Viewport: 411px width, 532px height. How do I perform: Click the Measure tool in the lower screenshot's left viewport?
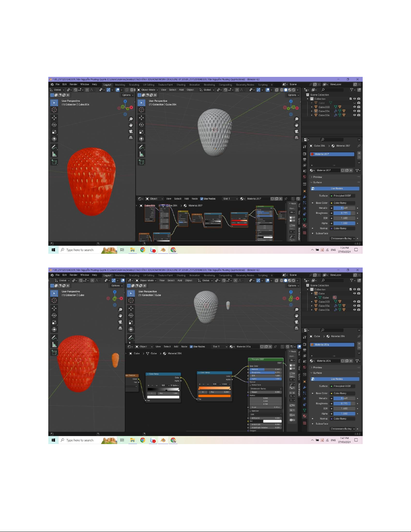(54, 345)
